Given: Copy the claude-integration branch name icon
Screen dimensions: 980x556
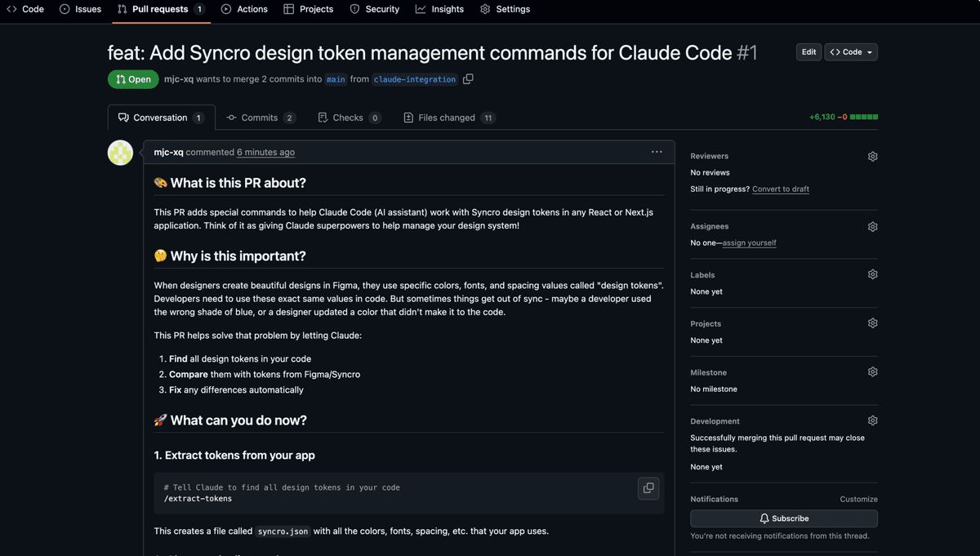Looking at the screenshot, I should tap(468, 79).
